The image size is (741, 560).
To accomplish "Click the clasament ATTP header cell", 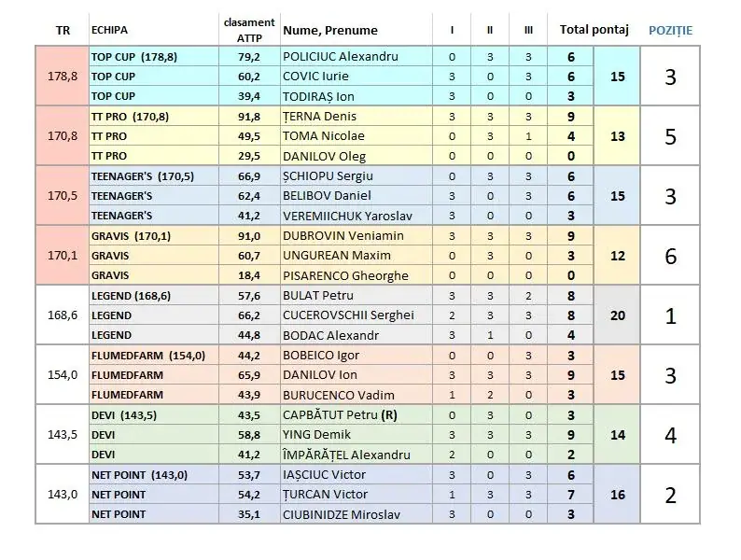I will click(x=249, y=30).
